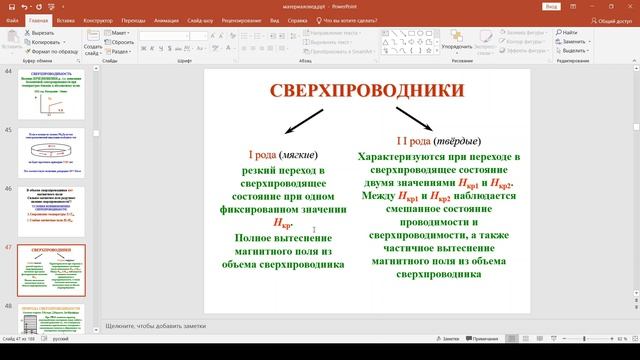This screenshot has height=360, width=640.
Task: Toggle underline formatting Ч
Action: coord(161,49)
